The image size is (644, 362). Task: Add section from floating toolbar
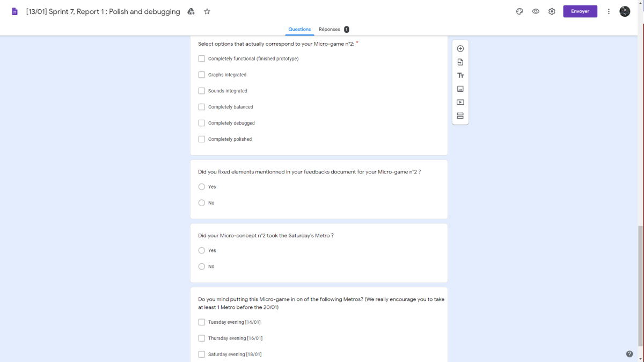coord(460,115)
